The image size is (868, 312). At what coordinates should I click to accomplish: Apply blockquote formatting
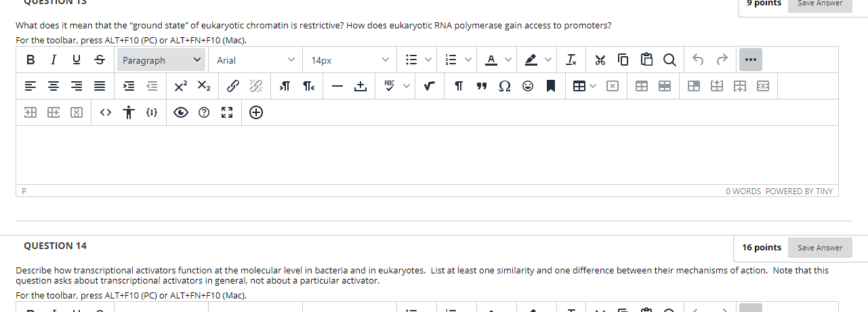click(x=482, y=86)
